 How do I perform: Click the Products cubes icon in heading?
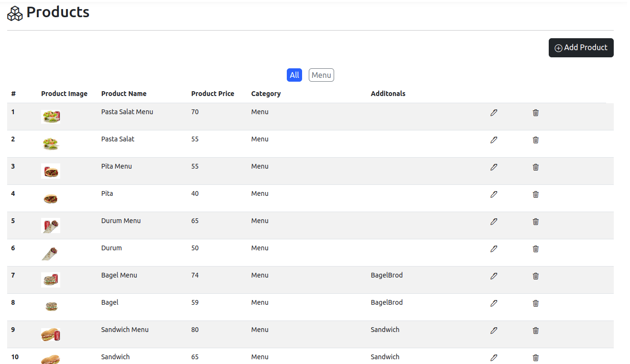pos(15,13)
